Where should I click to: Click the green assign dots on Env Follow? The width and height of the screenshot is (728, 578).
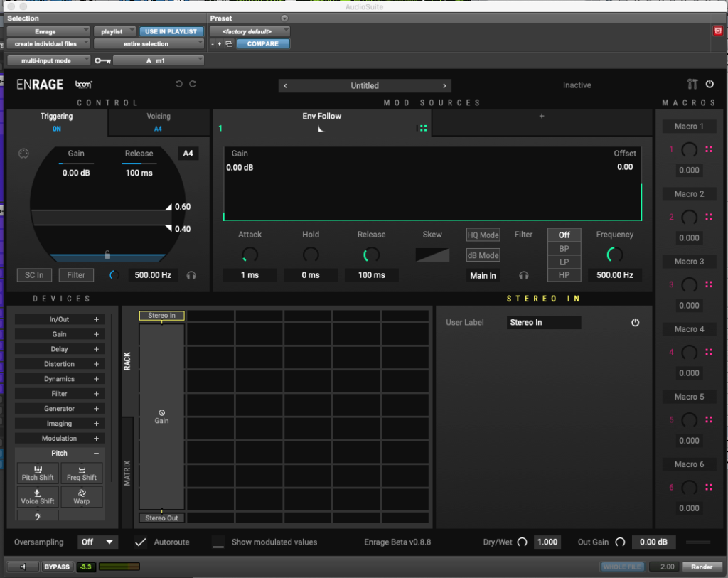(423, 128)
